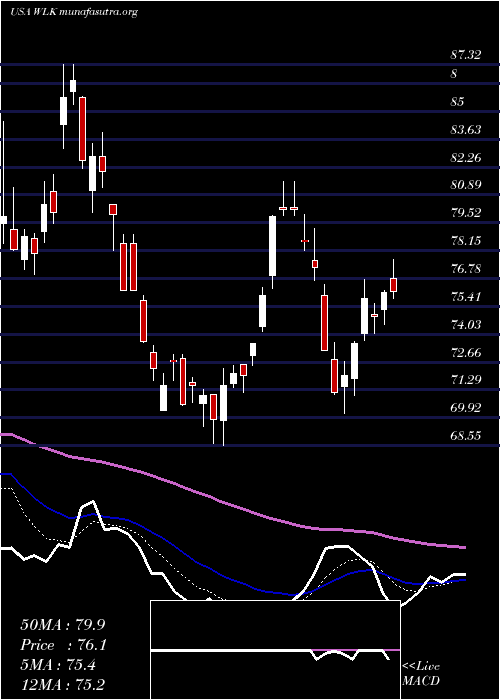Click the 5MA : 75.4 readout

pyautogui.click(x=58, y=665)
